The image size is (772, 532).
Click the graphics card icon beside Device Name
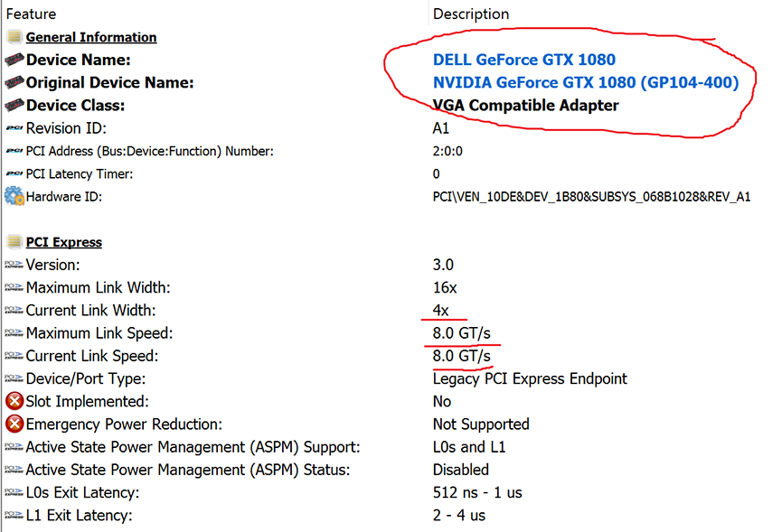tap(14, 60)
